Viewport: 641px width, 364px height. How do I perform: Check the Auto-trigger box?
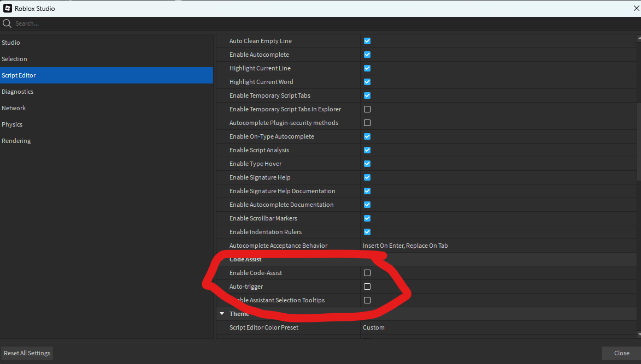point(367,287)
